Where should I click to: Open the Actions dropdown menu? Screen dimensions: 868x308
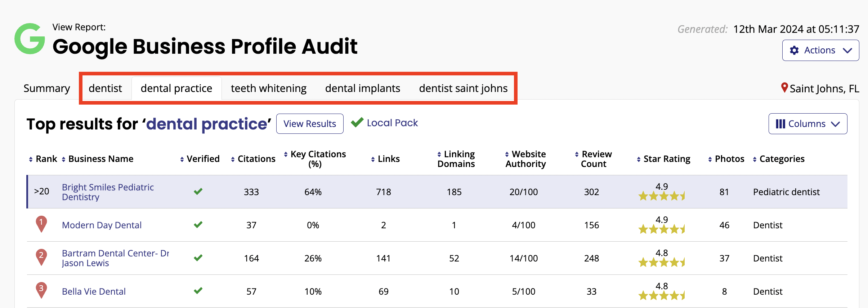pos(820,50)
